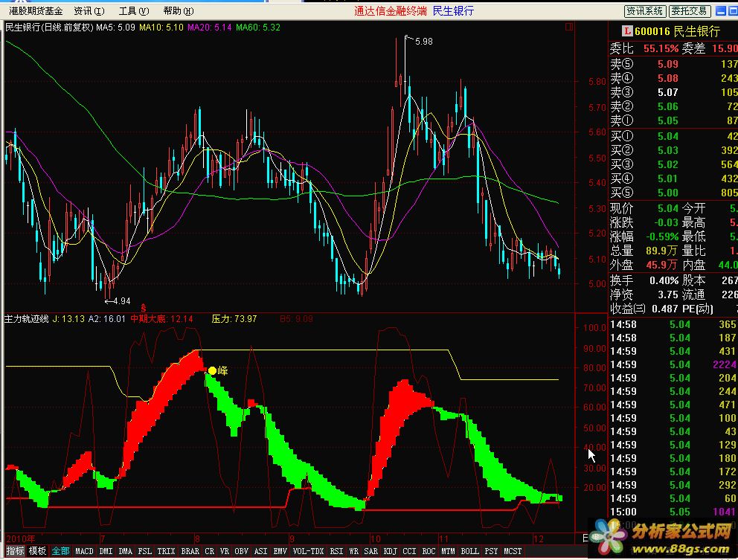738x560 pixels.
Task: Switch indicator to WR
Action: coord(353,551)
